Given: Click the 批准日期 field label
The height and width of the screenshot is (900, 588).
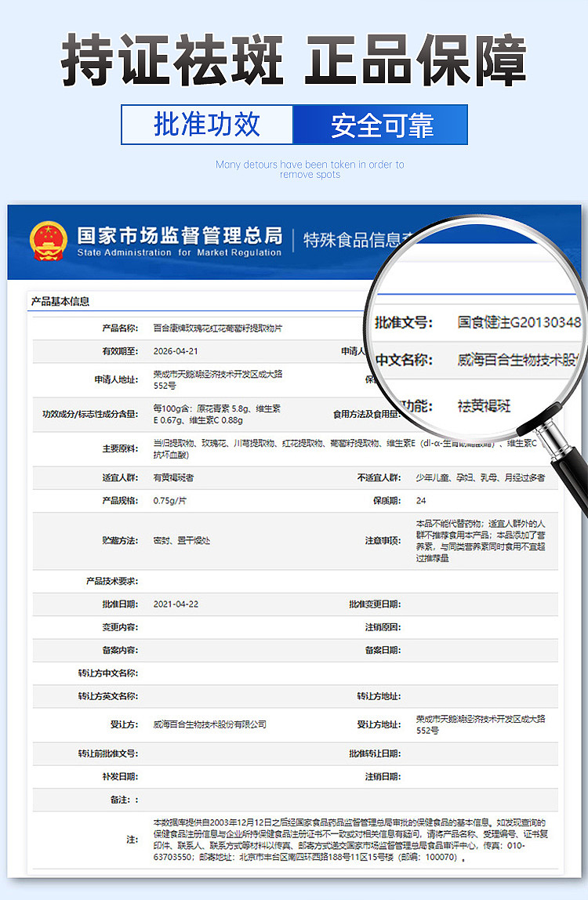Looking at the screenshot, I should 120,604.
